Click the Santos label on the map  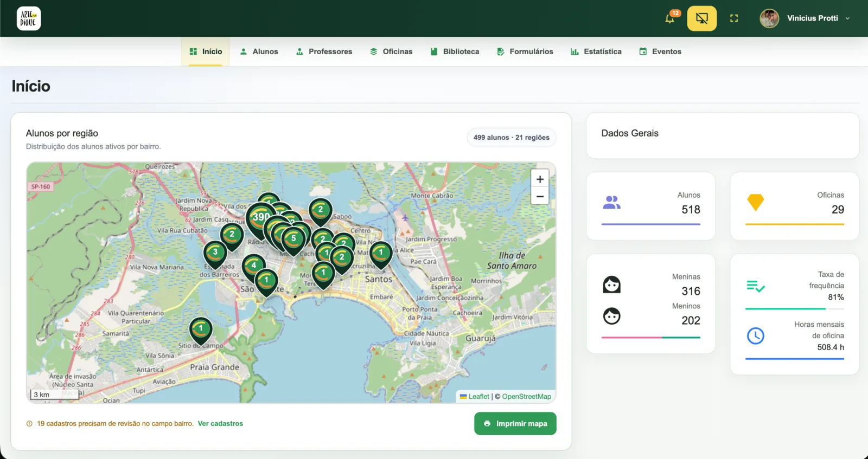pyautogui.click(x=379, y=279)
